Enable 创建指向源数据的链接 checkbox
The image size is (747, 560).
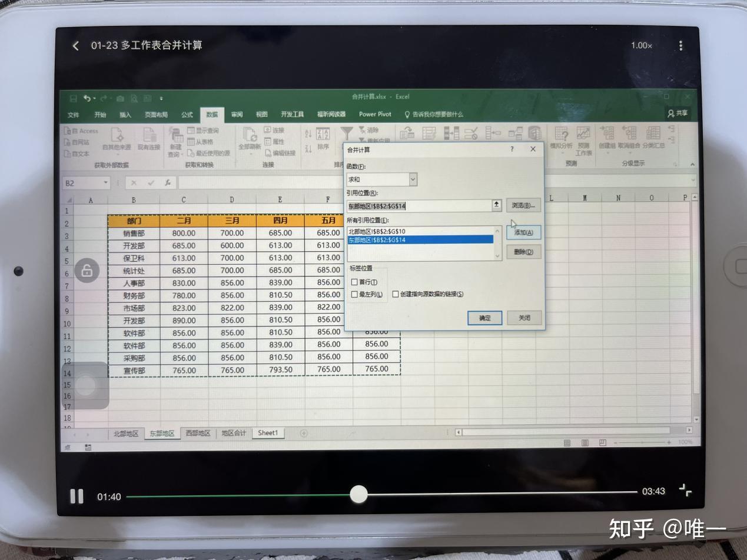[x=395, y=294]
